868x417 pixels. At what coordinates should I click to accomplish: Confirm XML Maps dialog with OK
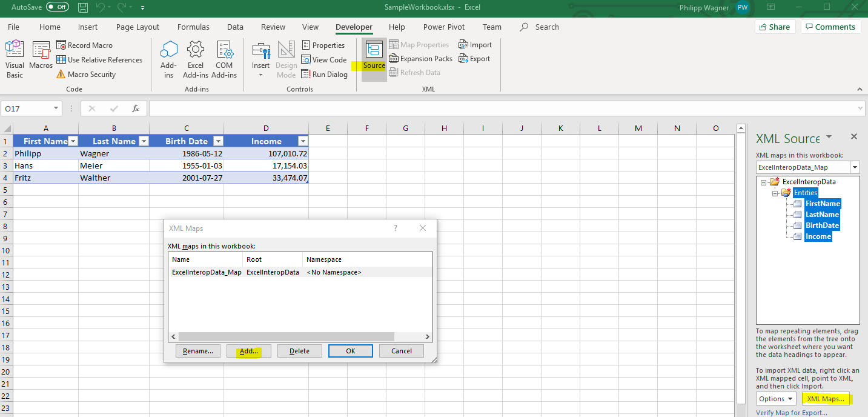pos(351,351)
